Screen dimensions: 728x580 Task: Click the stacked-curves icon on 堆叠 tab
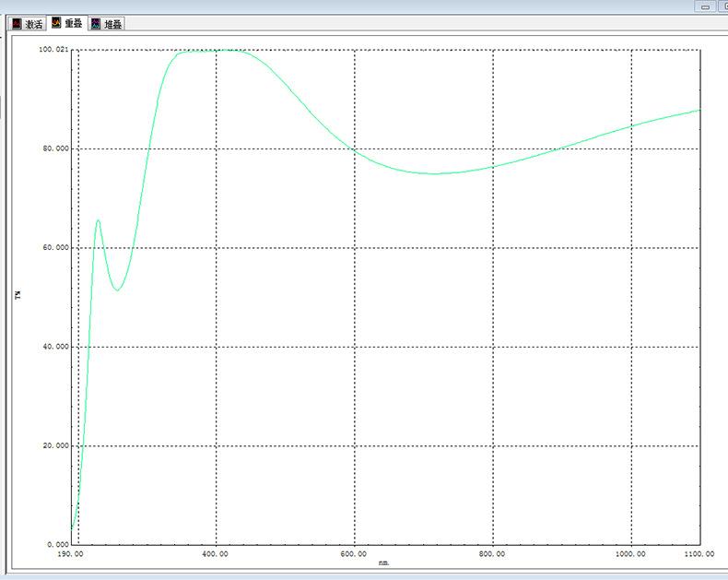coord(96,24)
